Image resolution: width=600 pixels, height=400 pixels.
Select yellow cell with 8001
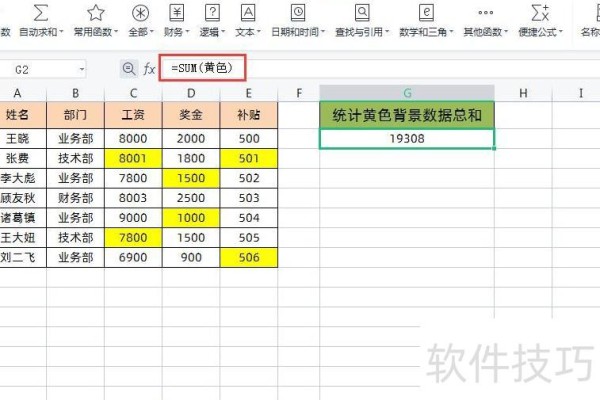pos(133,158)
